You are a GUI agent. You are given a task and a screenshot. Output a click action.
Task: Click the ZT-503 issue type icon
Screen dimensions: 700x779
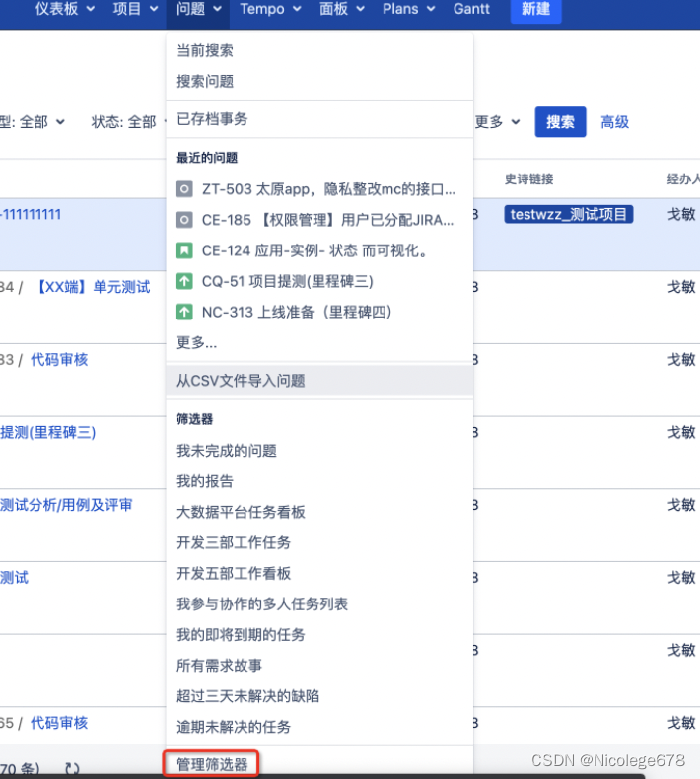[x=184, y=189]
